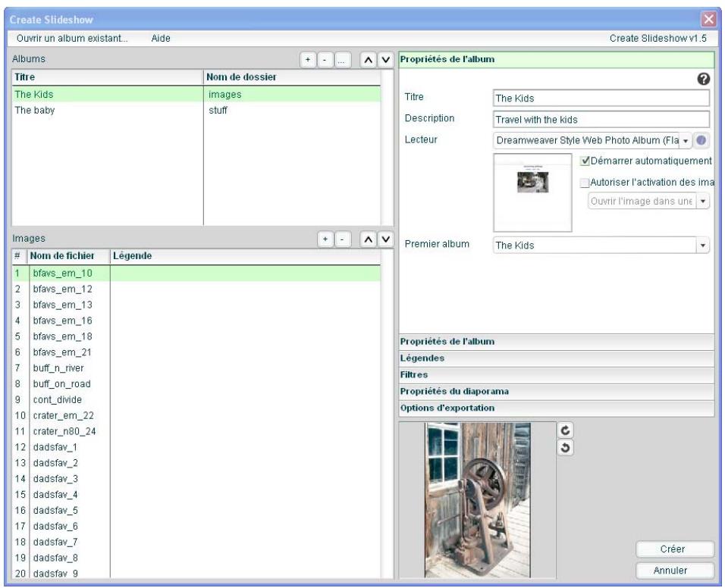Image resolution: width=725 pixels, height=588 pixels.
Task: Open the Ouvrir un album existant menu
Action: (72, 39)
